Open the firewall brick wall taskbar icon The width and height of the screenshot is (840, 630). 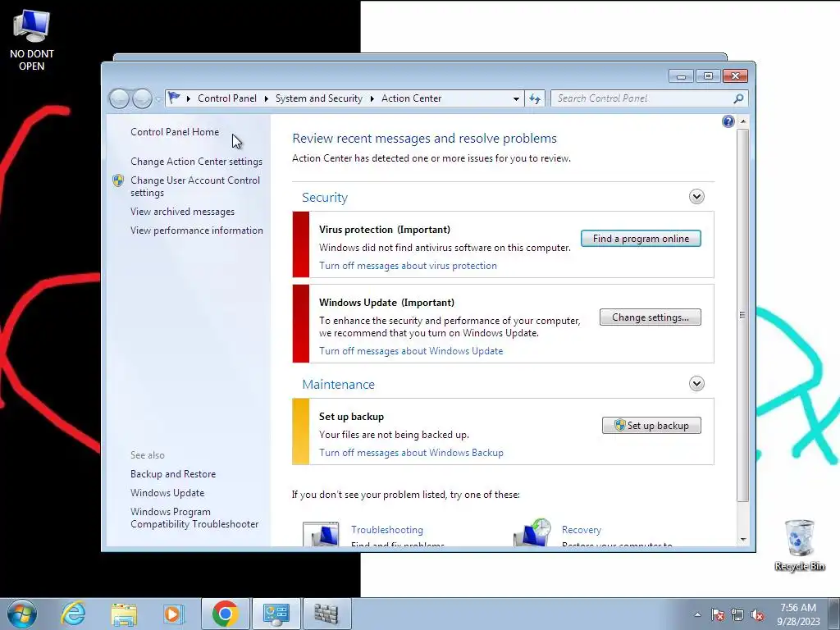point(326,614)
